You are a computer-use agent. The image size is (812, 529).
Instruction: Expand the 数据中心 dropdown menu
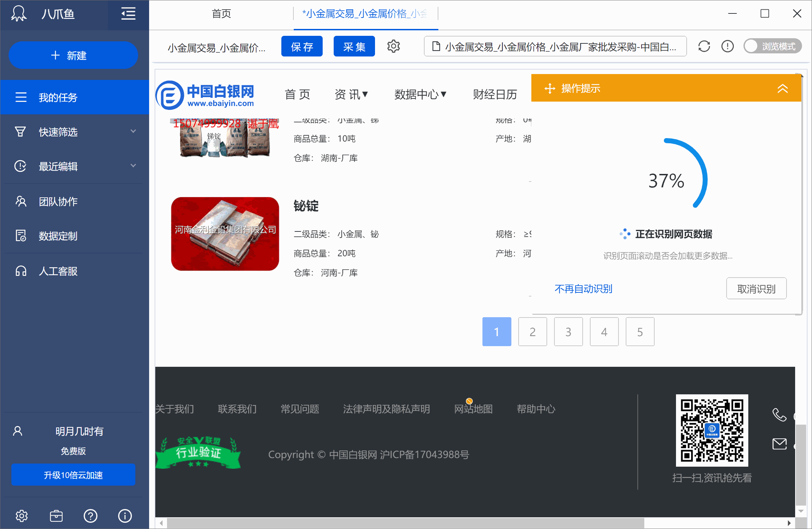[420, 94]
